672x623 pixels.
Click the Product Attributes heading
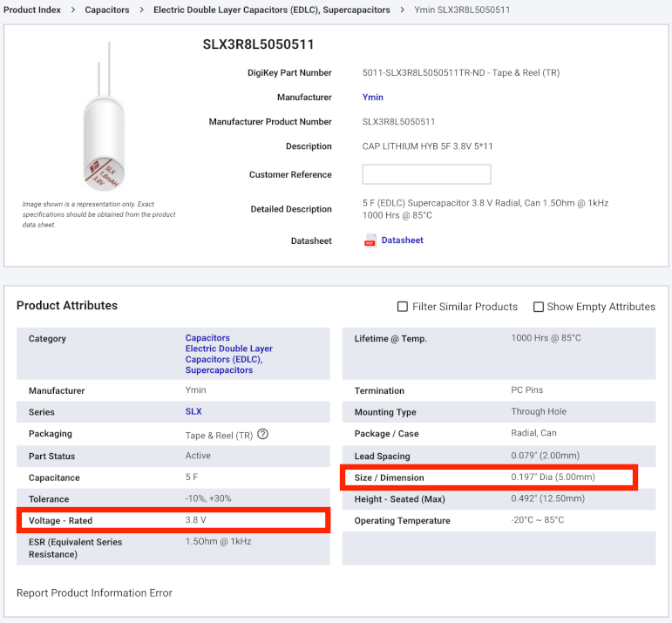pos(67,306)
